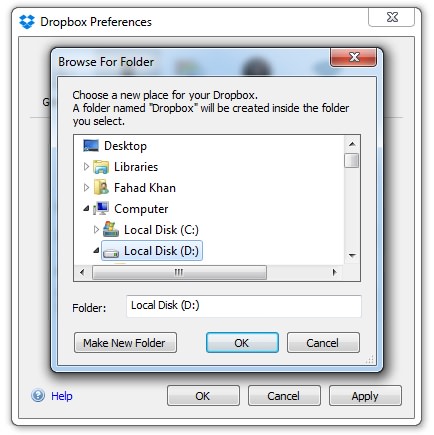
Task: Open the Help link in Preferences
Action: pyautogui.click(x=62, y=396)
